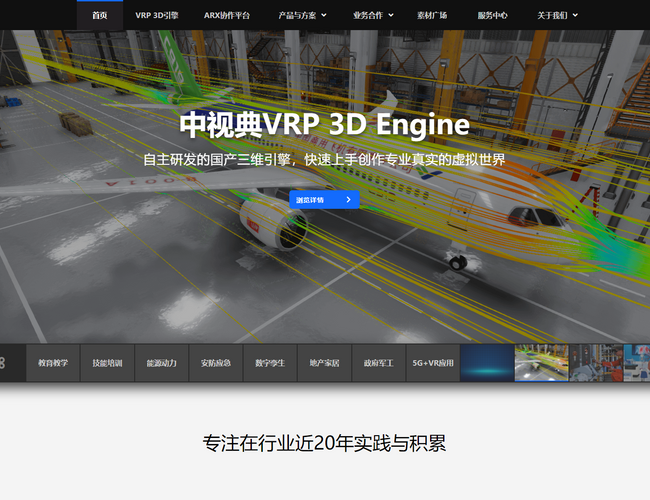Expand the 关于我们 dropdown arrow

pyautogui.click(x=576, y=16)
